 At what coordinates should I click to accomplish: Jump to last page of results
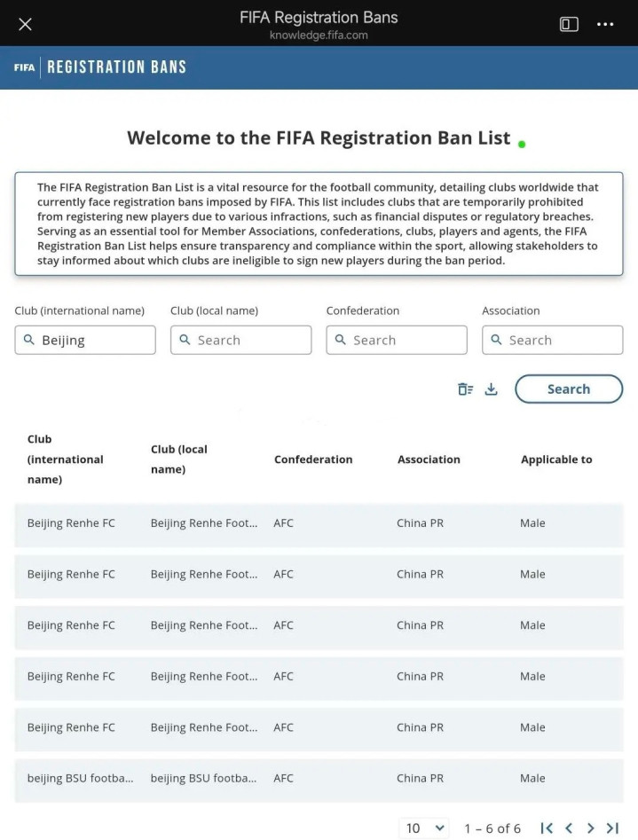pyautogui.click(x=613, y=828)
